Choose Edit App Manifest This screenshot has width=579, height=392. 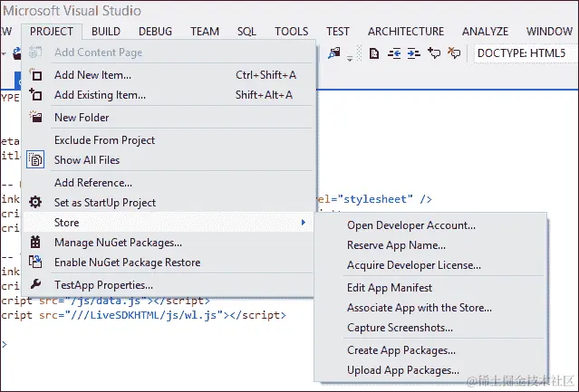tap(430, 288)
